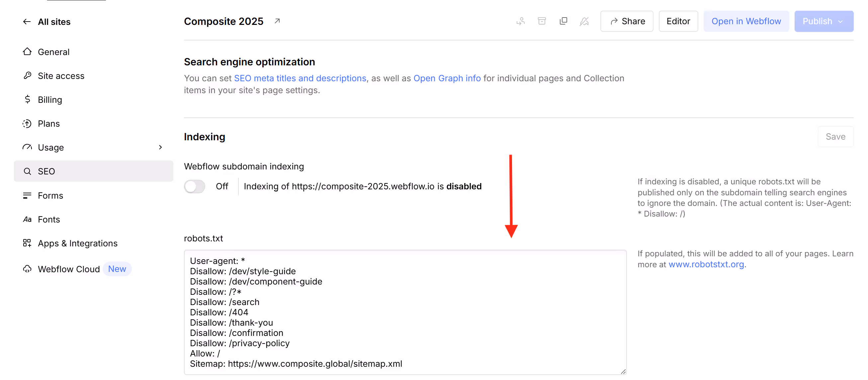
Task: Click Open in Webflow button
Action: coord(746,21)
